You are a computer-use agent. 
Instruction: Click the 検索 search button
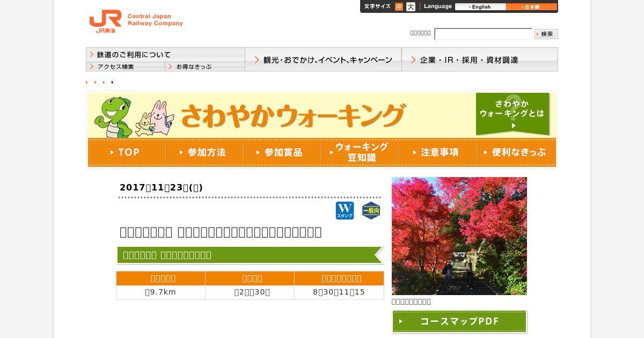coord(546,34)
